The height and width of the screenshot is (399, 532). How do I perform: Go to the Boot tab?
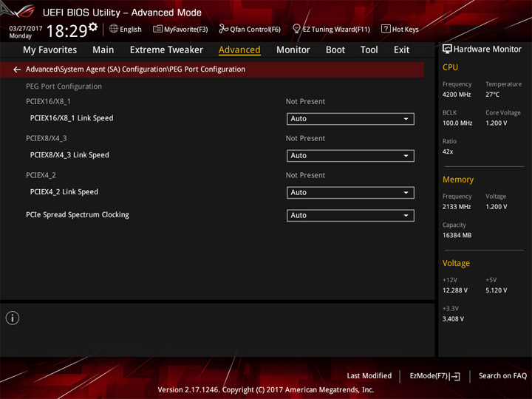[335, 50]
